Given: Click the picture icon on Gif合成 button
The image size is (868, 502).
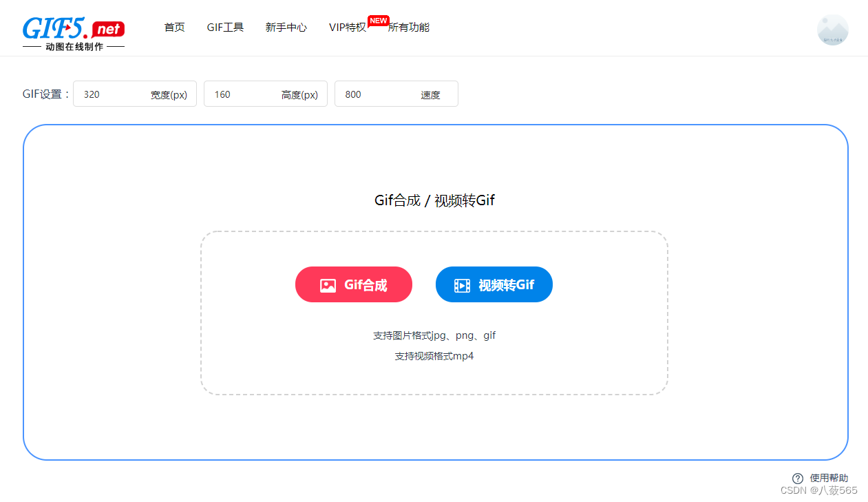Looking at the screenshot, I should tap(328, 285).
